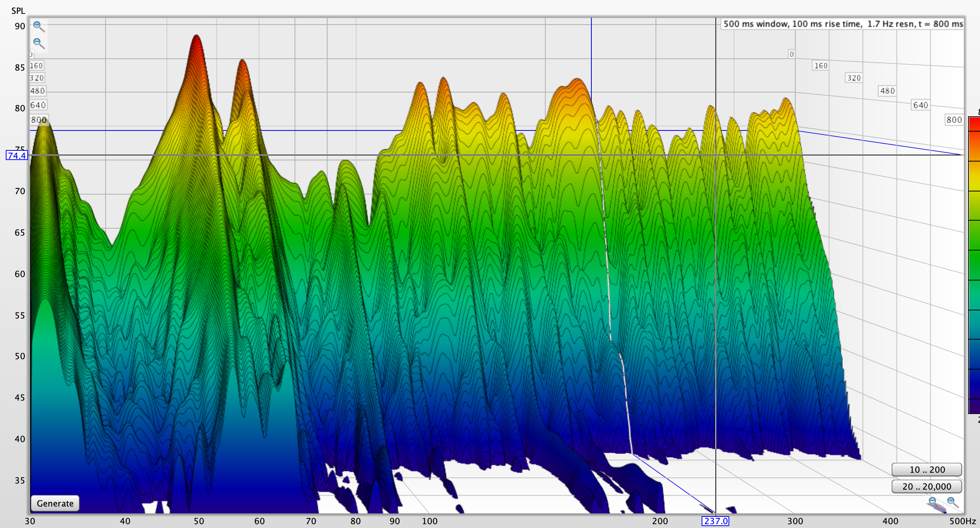Viewport: 980px width, 528px height.
Task: Click the 480 time label on the right time axis
Action: pyautogui.click(x=887, y=91)
